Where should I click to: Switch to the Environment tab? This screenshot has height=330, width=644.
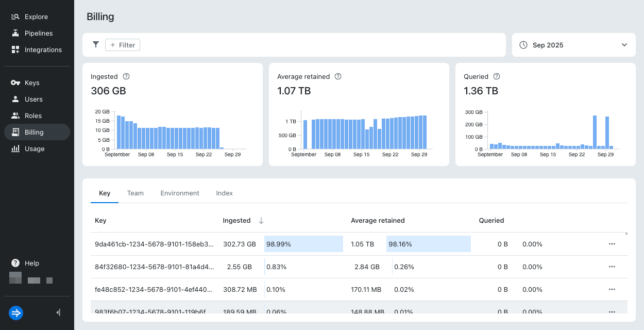pos(180,193)
